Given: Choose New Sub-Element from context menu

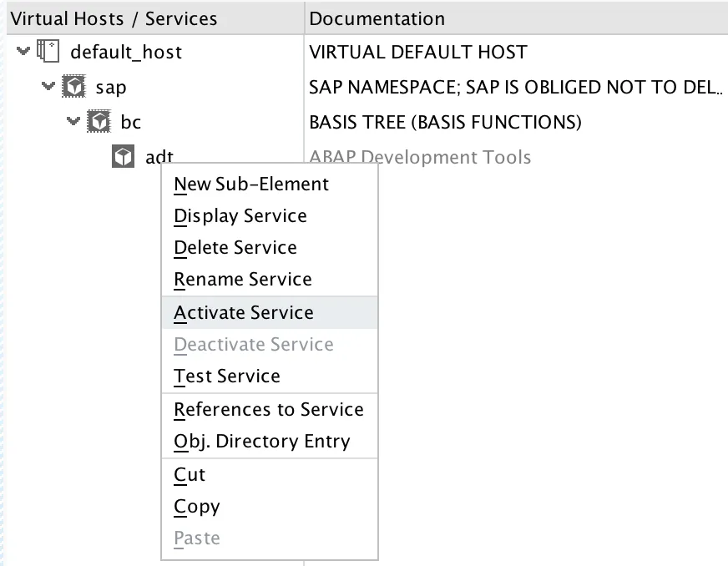Looking at the screenshot, I should pyautogui.click(x=251, y=184).
